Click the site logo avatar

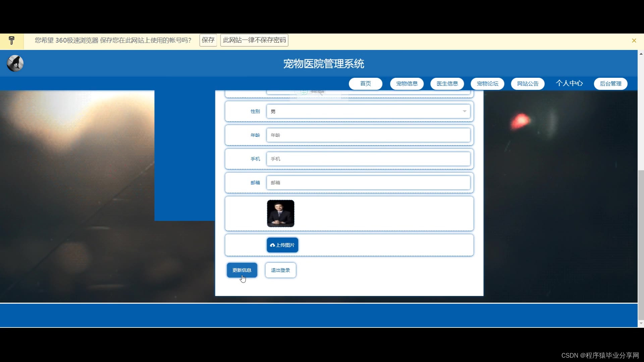click(15, 63)
